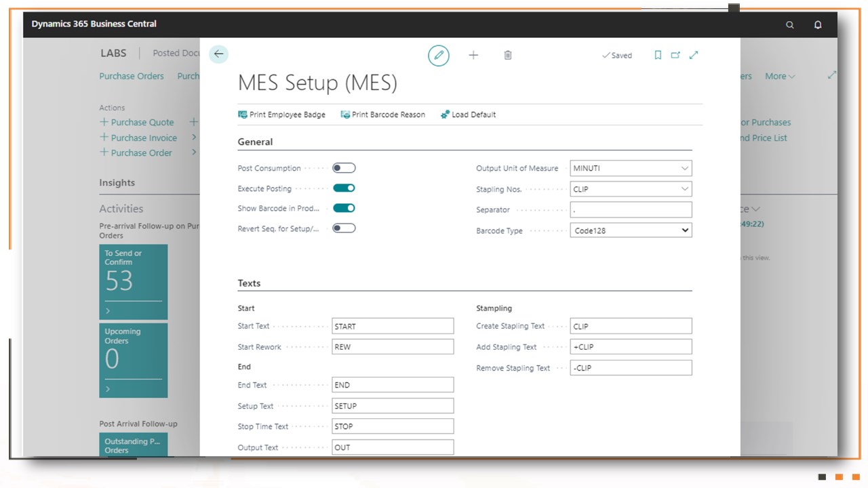868x488 pixels.
Task: Click the Purchase Quote action link
Action: click(x=142, y=122)
